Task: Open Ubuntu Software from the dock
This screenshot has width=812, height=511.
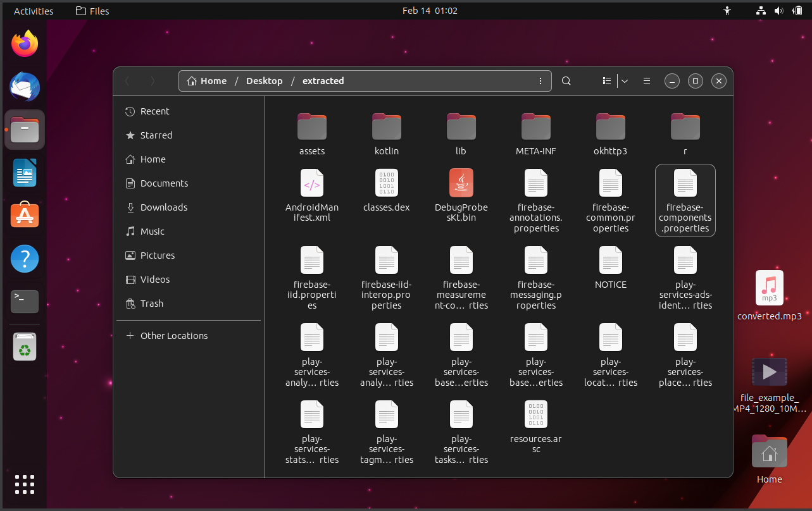Action: coord(24,215)
